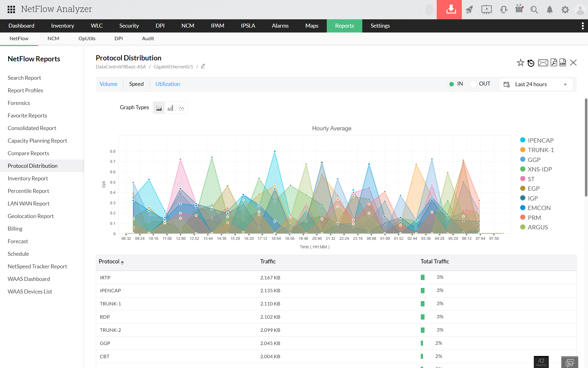This screenshot has height=368, width=588.
Task: Switch to the Speed tab
Action: pyautogui.click(x=136, y=84)
